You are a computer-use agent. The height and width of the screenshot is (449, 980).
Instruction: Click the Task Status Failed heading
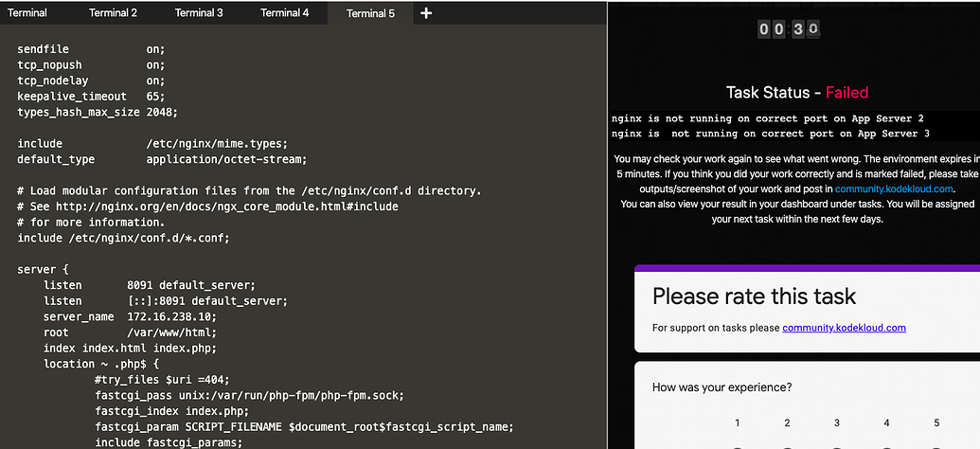(796, 93)
